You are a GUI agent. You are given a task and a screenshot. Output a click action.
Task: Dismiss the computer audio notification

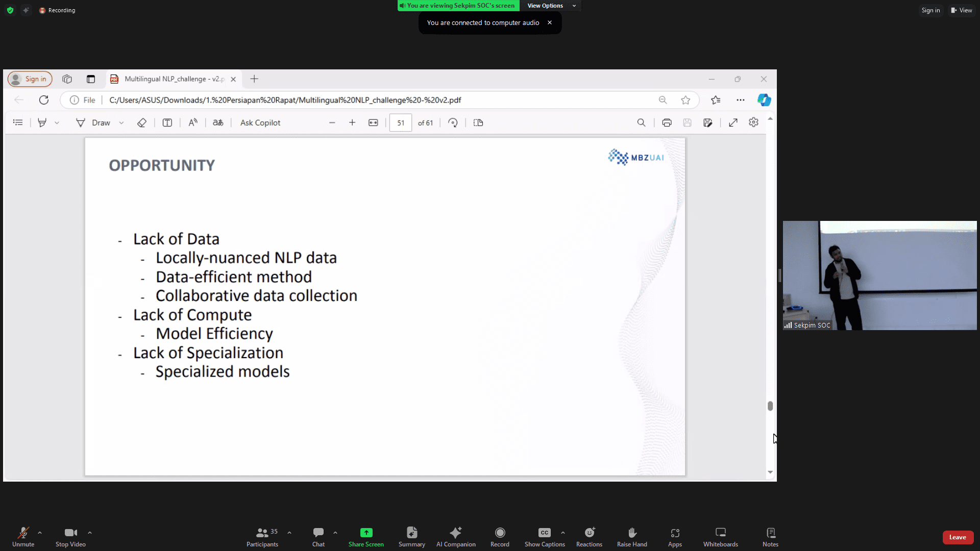click(550, 22)
